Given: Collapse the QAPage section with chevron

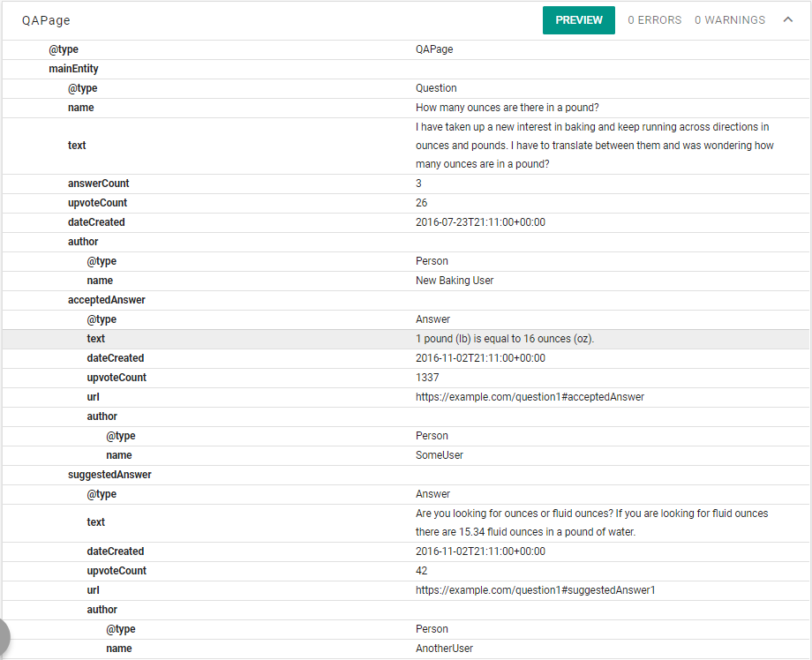Looking at the screenshot, I should [x=787, y=19].
